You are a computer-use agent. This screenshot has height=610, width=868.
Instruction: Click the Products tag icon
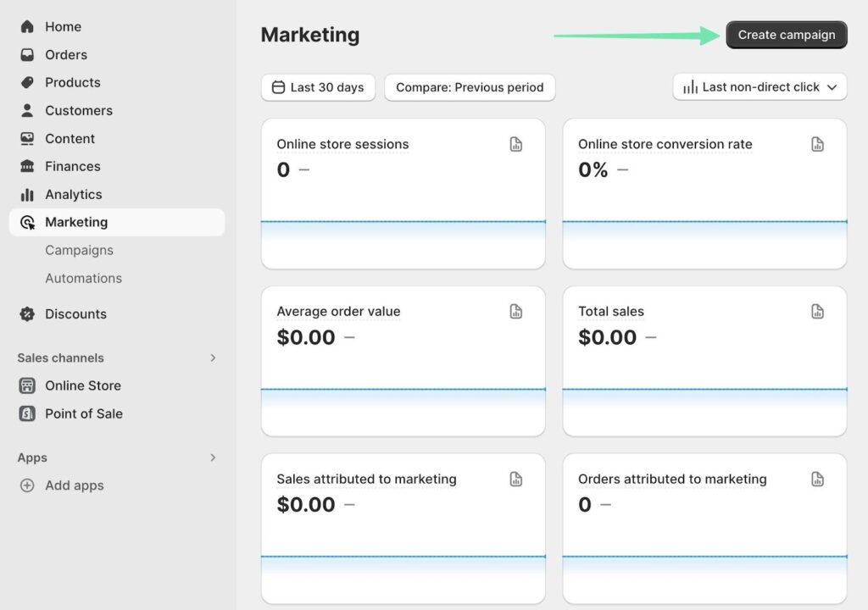(27, 83)
